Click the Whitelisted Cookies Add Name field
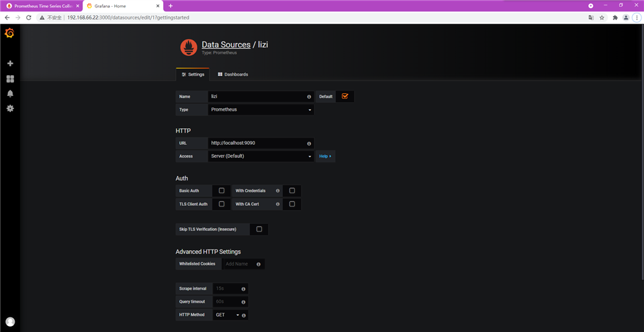The height and width of the screenshot is (332, 644). [243, 264]
